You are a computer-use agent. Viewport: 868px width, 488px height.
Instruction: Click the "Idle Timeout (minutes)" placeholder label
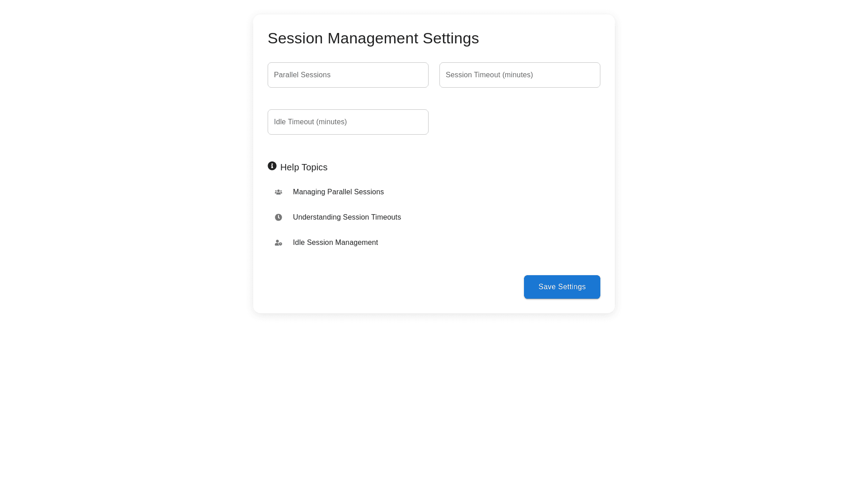tap(310, 122)
